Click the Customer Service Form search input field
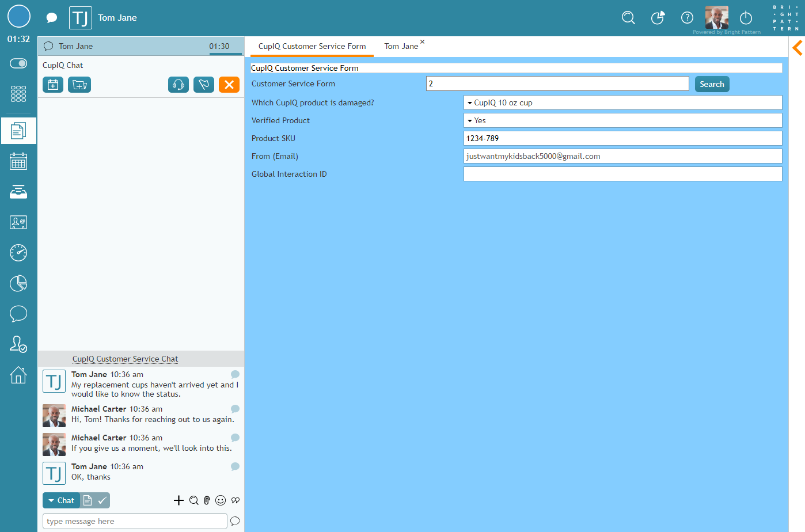The width and height of the screenshot is (805, 532). [x=557, y=83]
